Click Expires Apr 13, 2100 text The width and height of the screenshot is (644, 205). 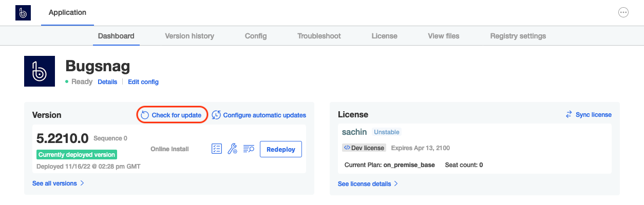coord(421,148)
